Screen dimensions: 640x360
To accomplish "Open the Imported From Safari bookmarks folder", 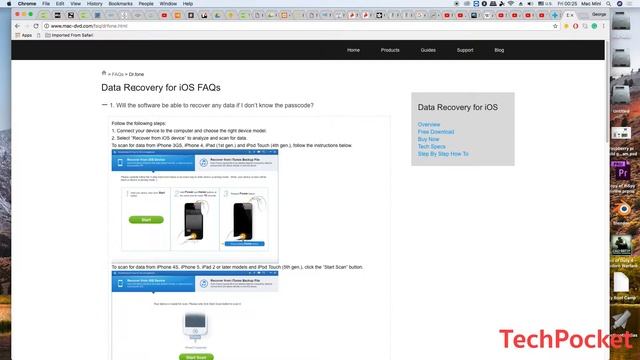I will (69, 36).
